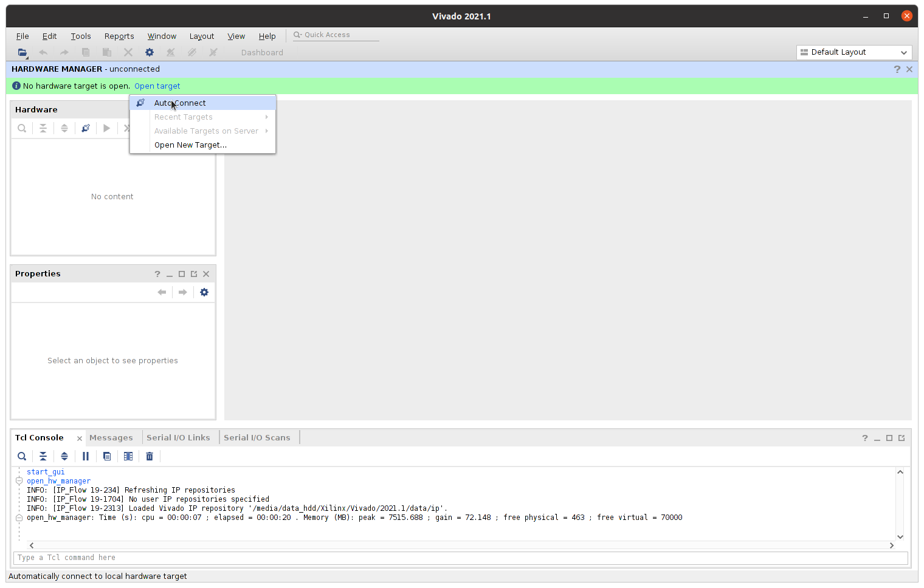This screenshot has height=588, width=924.
Task: Open Hardware Manager help question mark
Action: [x=897, y=69]
